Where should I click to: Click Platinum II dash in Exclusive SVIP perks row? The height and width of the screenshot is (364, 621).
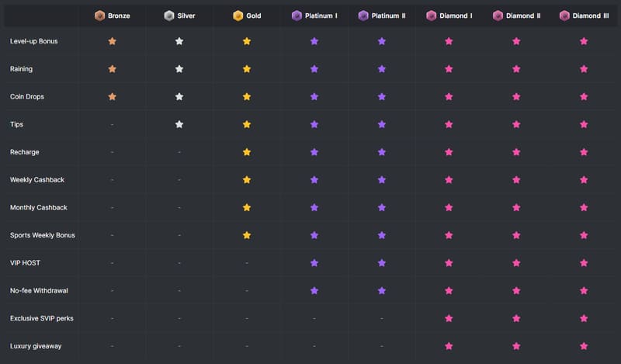(382, 318)
